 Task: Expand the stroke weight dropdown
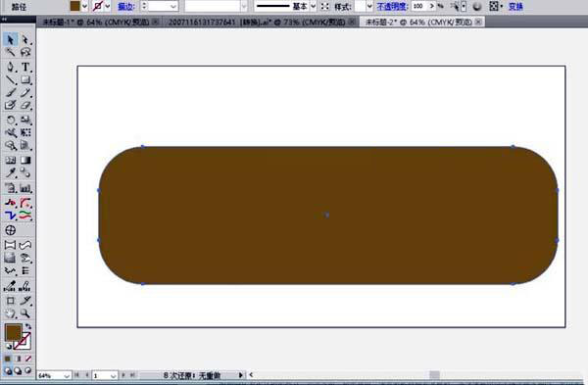click(172, 7)
